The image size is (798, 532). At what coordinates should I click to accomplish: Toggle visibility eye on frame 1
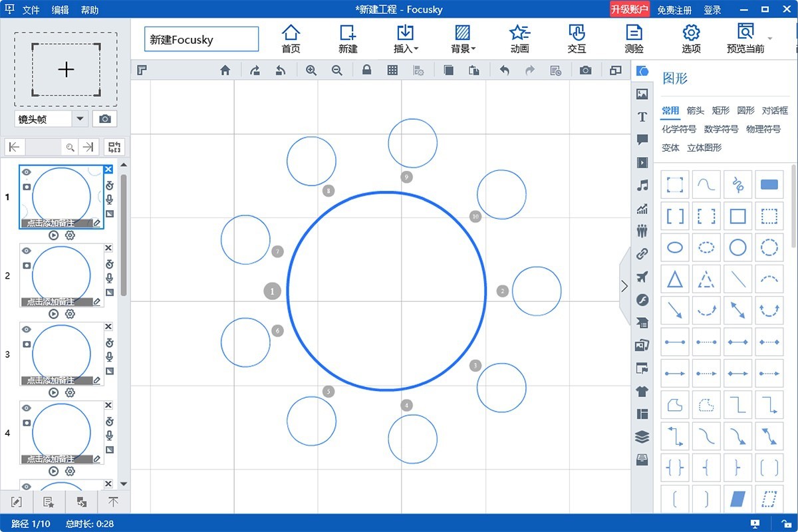tap(27, 172)
